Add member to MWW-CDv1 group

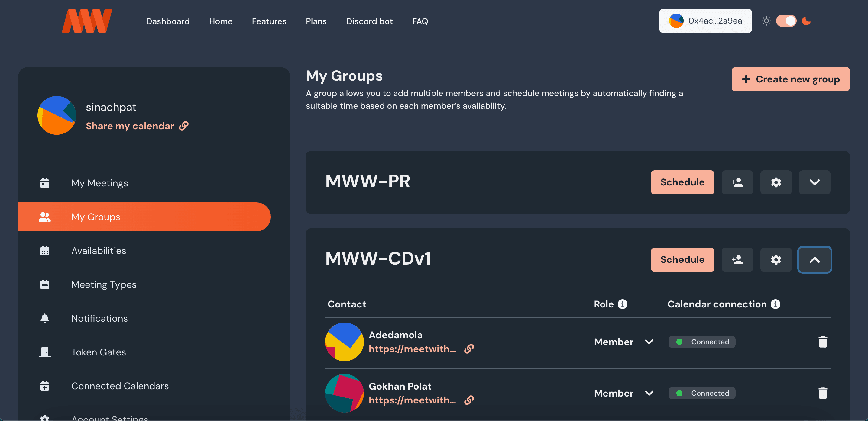(x=737, y=260)
